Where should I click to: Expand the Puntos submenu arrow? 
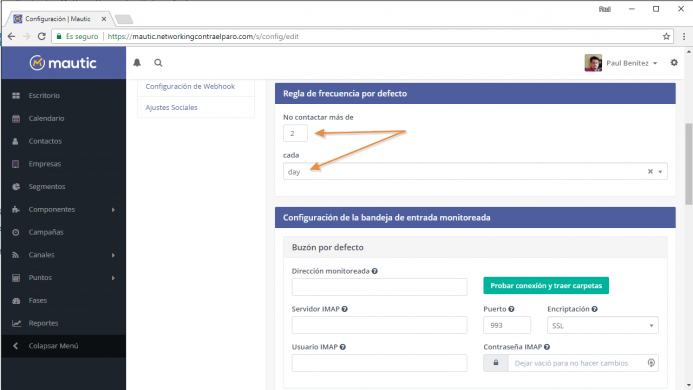coord(113,278)
